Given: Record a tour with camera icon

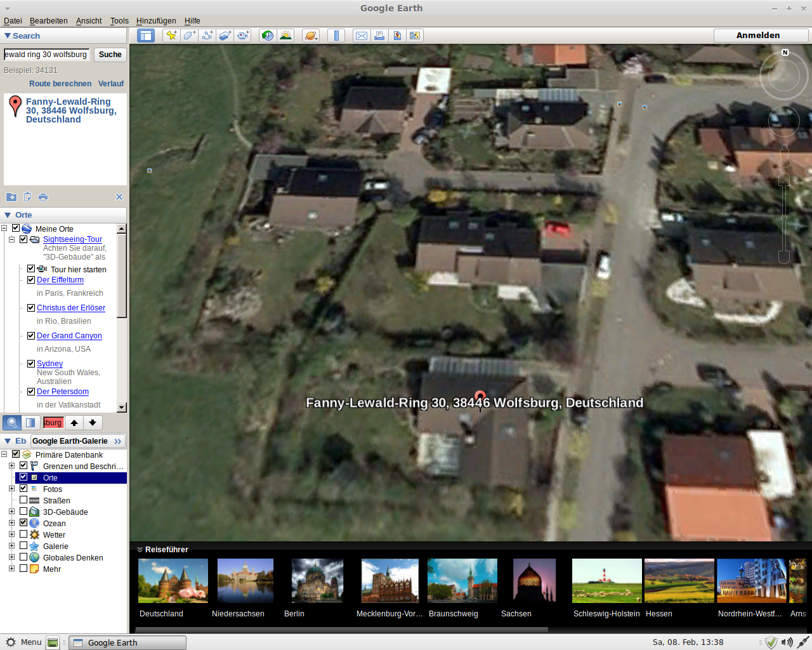Looking at the screenshot, I should coord(243,36).
